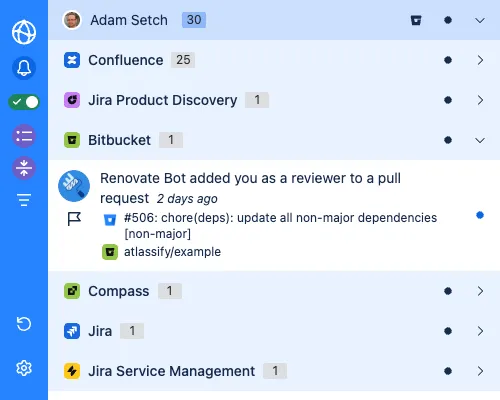Select the Bitbucket group label
The width and height of the screenshot is (500, 400).
click(119, 140)
